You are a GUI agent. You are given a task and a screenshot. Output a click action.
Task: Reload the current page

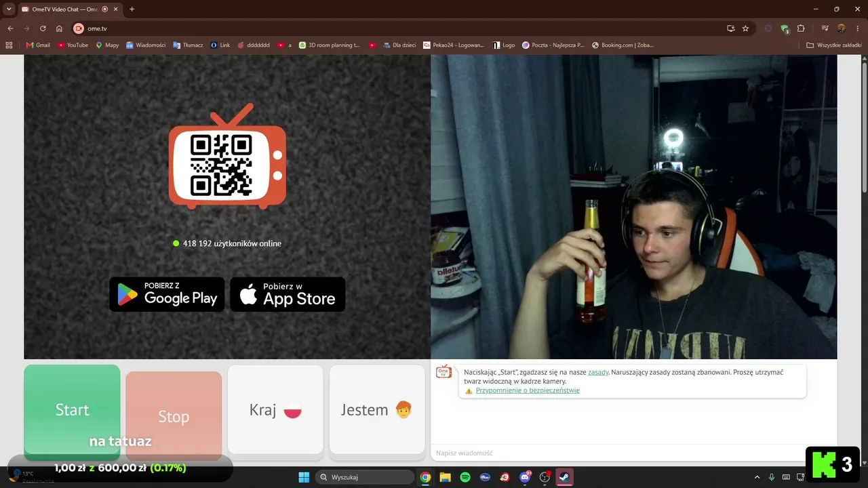pos(43,28)
